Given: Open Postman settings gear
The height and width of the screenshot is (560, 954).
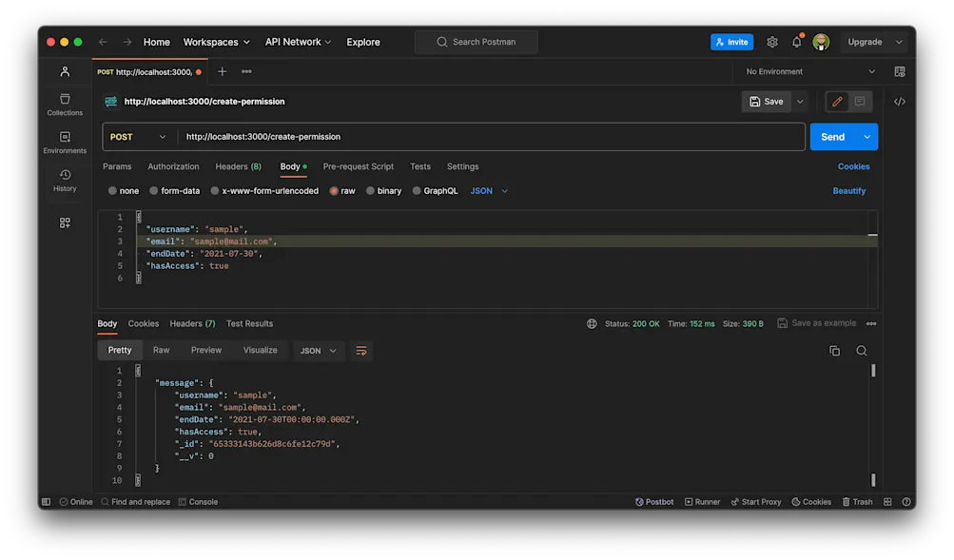Looking at the screenshot, I should (x=772, y=41).
